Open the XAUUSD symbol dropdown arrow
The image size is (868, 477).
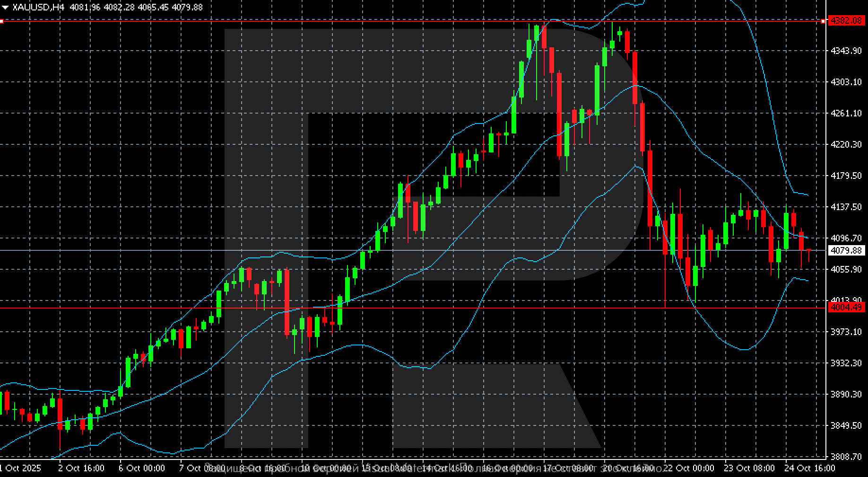point(5,7)
